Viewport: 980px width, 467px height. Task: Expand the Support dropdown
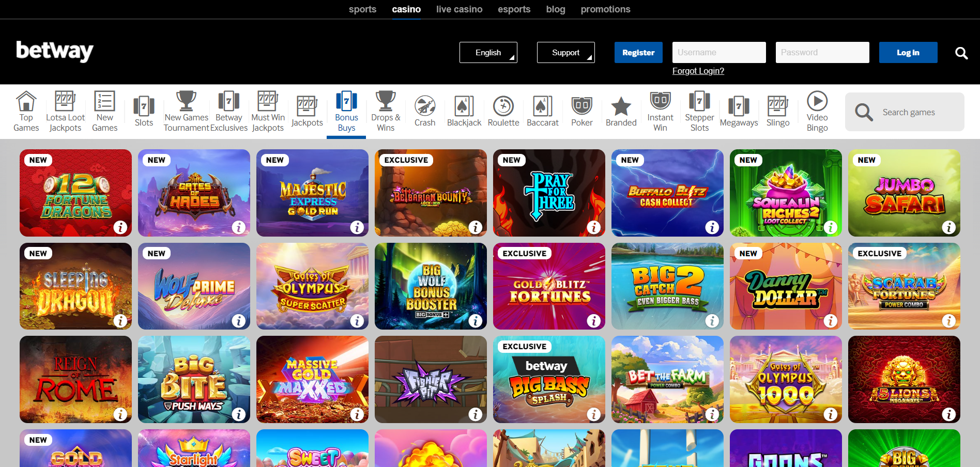(x=566, y=53)
